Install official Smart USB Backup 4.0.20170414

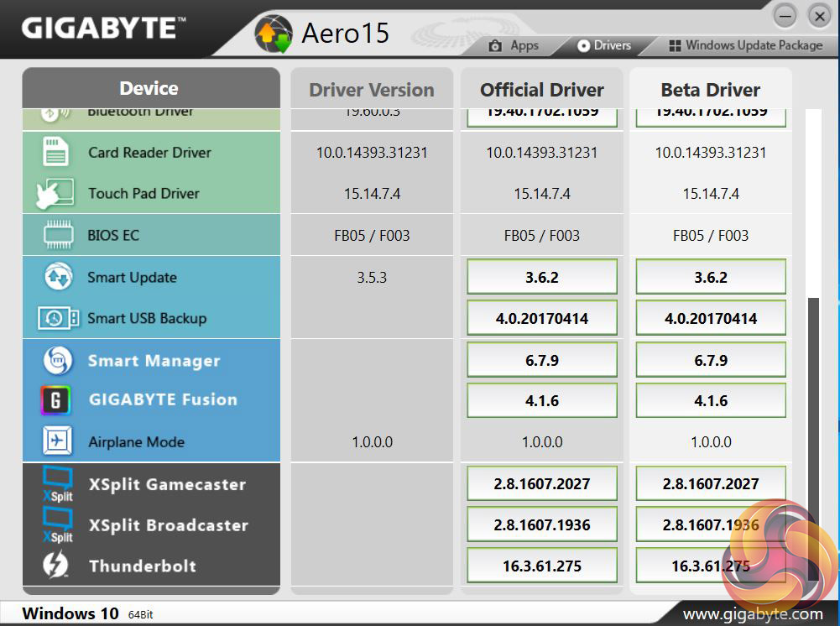(x=542, y=319)
